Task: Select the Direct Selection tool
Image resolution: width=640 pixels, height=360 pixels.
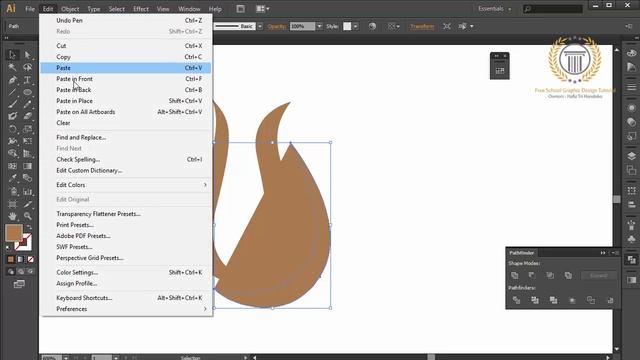Action: click(x=27, y=54)
